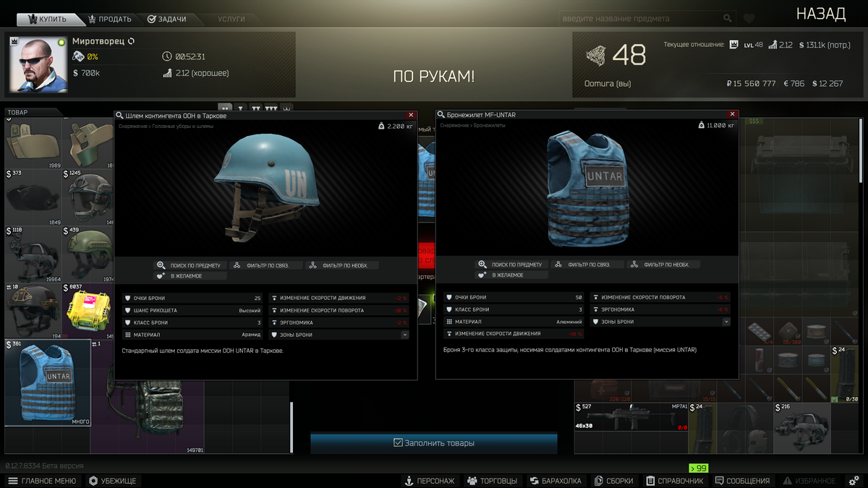Open the Справочник handbook

[x=676, y=481]
